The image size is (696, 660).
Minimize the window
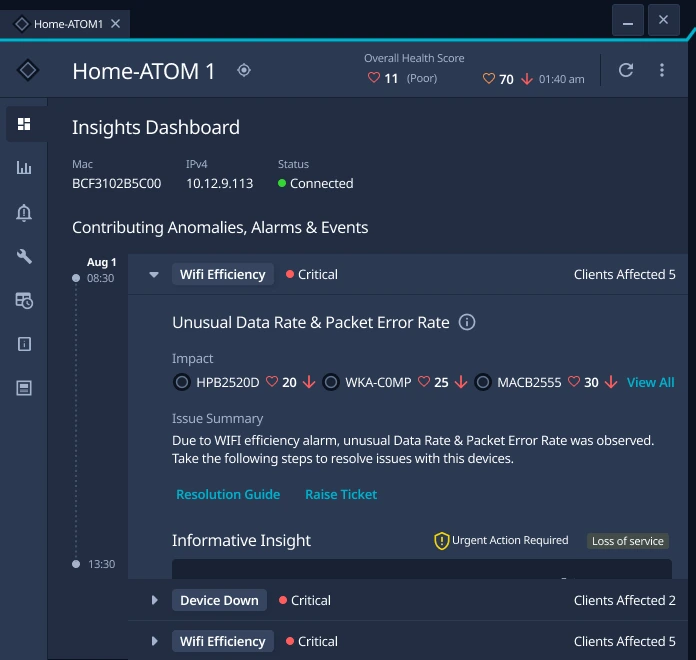tap(628, 20)
